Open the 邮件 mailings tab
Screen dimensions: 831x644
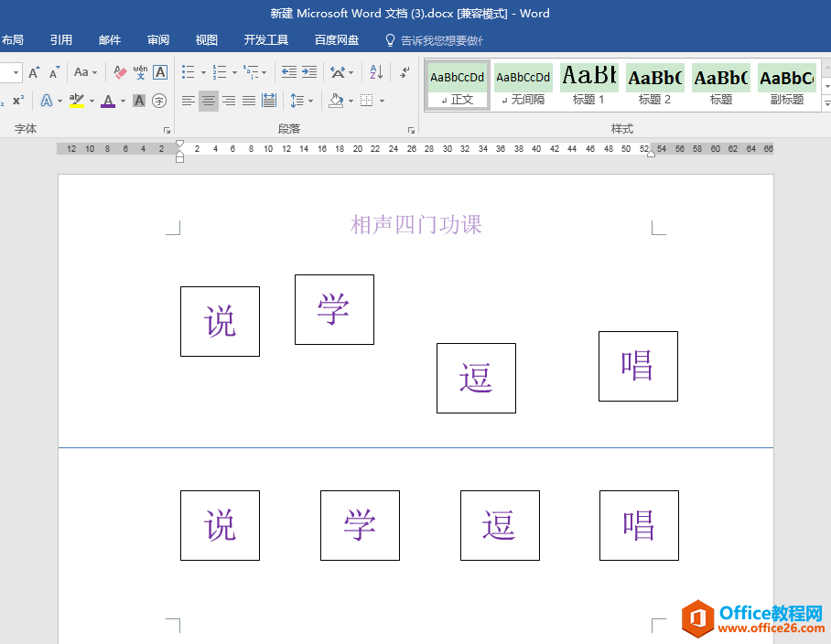110,40
